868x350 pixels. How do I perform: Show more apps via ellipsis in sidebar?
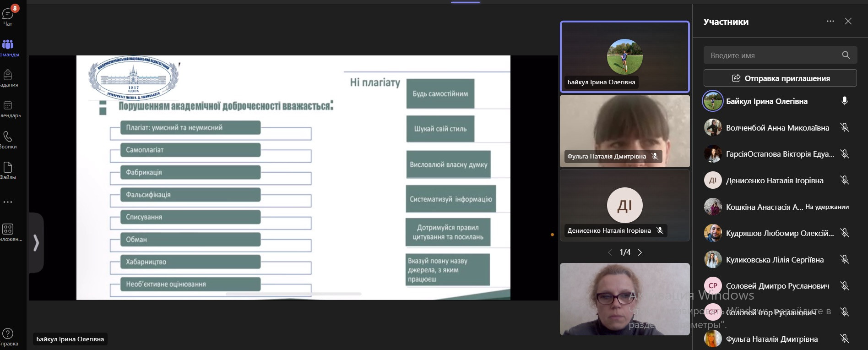(x=8, y=202)
